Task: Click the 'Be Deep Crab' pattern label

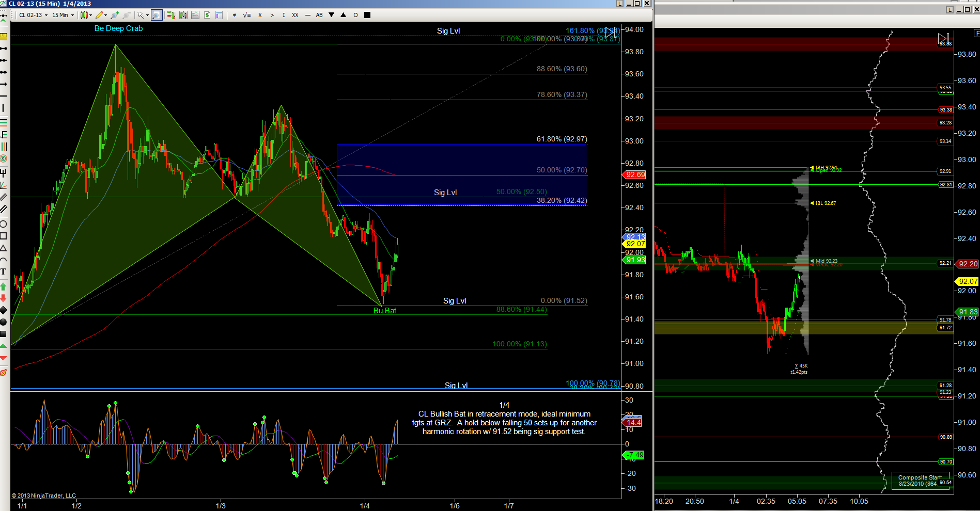Action: coord(118,28)
